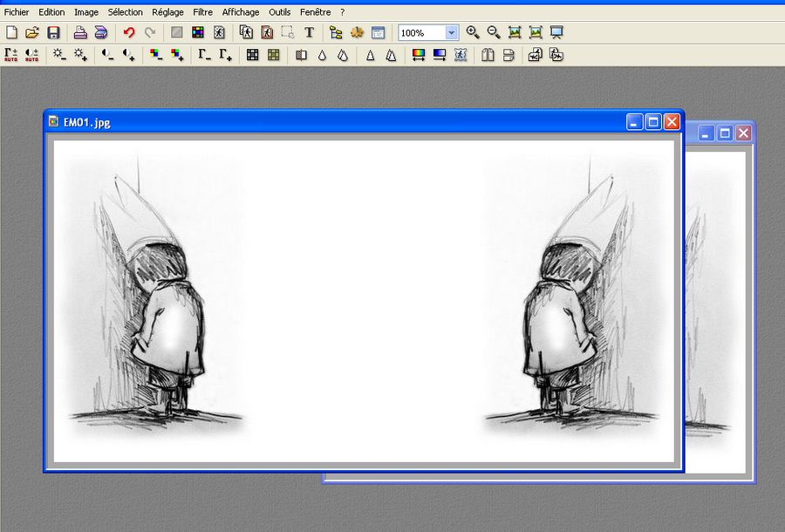The height and width of the screenshot is (532, 785).
Task: Open the Fichier menu
Action: pos(17,12)
